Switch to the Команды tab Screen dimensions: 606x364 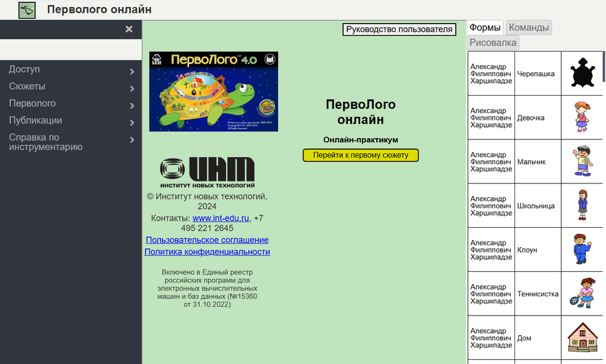[x=528, y=27]
